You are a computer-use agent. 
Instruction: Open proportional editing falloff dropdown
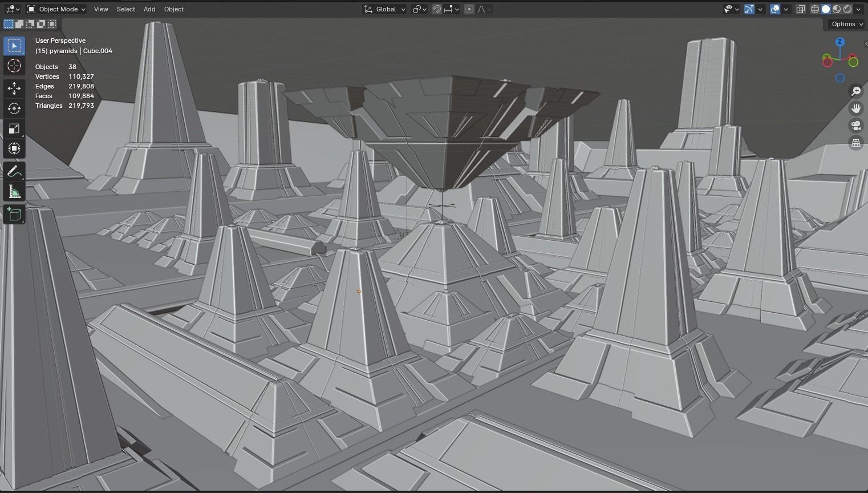pyautogui.click(x=484, y=9)
